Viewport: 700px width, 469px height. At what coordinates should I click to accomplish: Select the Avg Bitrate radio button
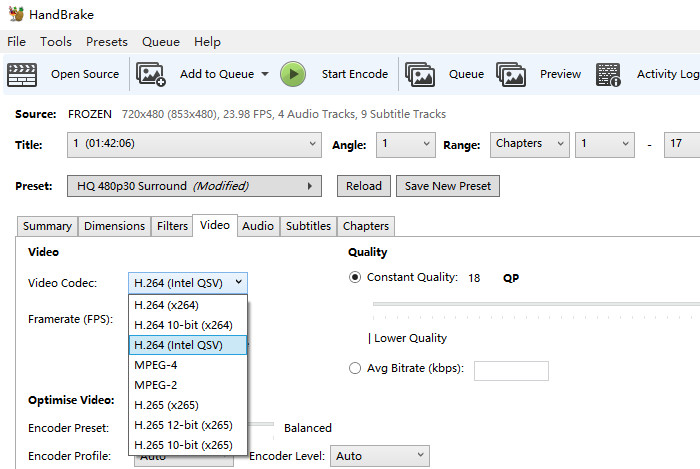pyautogui.click(x=355, y=368)
